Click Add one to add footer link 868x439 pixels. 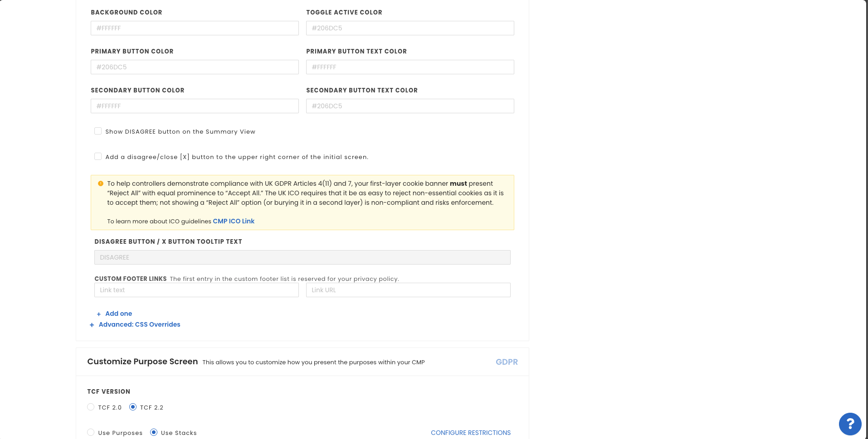[x=118, y=314]
